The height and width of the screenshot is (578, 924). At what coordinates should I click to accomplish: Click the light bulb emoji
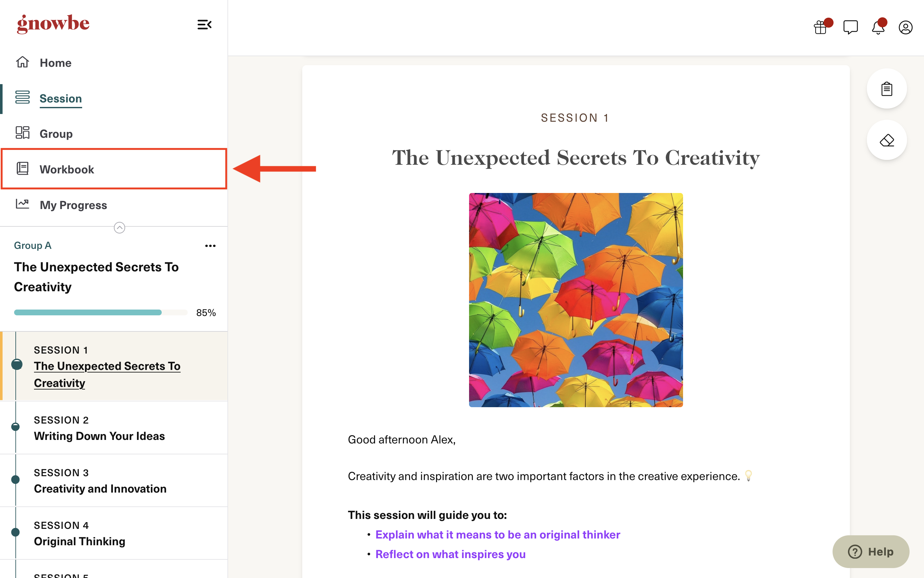tap(749, 476)
